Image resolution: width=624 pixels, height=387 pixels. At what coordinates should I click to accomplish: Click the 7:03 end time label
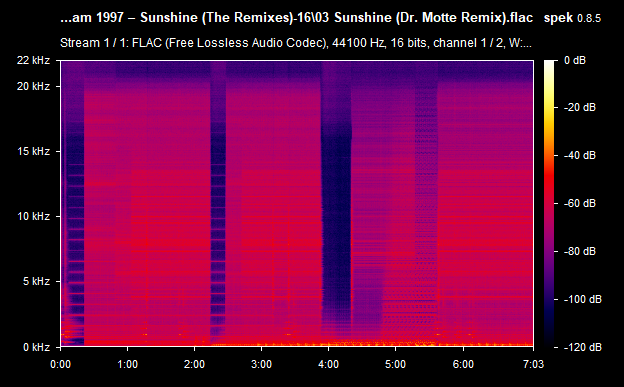533,364
